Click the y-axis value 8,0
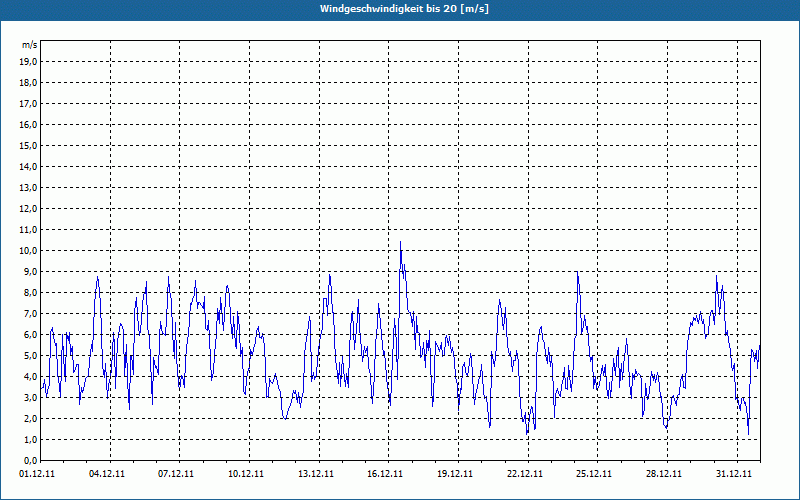 click(x=31, y=292)
